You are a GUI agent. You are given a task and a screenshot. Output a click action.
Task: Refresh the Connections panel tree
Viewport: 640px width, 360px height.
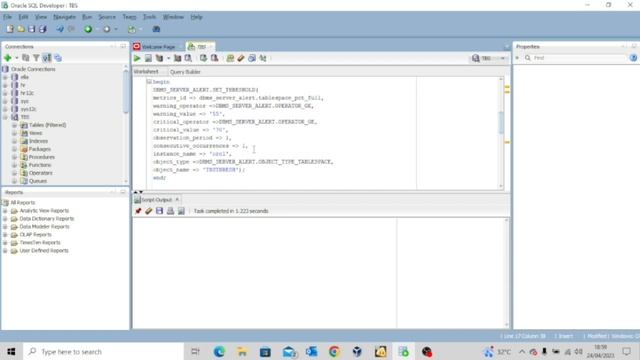pyautogui.click(x=26, y=58)
